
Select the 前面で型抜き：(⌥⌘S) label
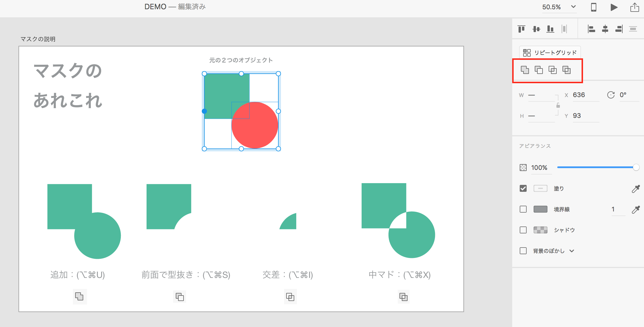[x=186, y=275]
